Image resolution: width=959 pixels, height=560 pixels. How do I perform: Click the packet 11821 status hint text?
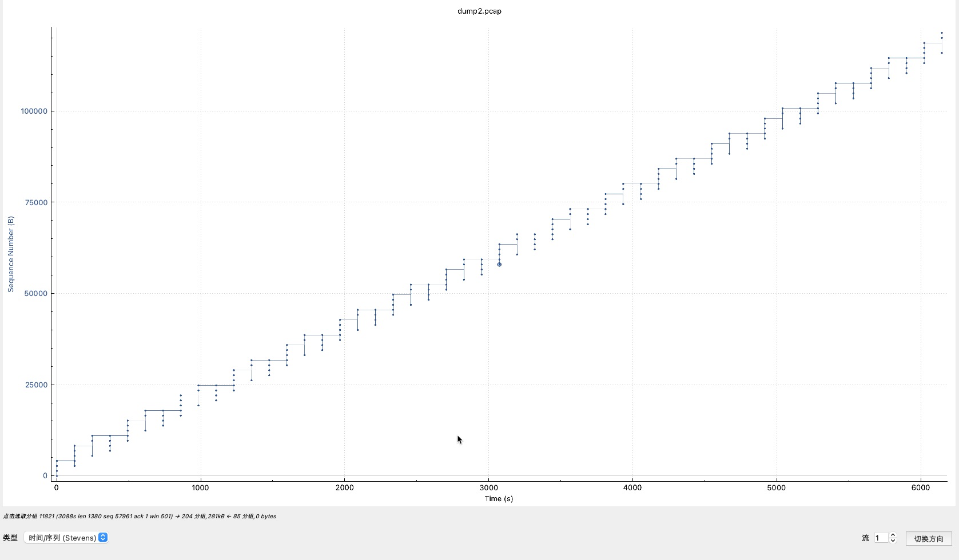coord(140,516)
